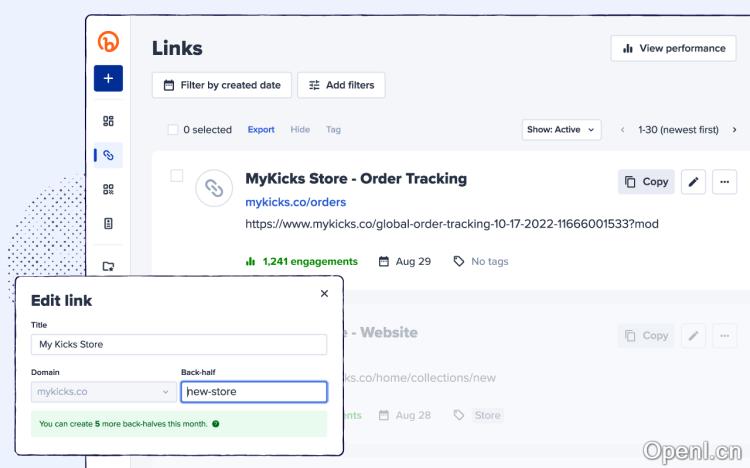Click the Title input field
This screenshot has width=750, height=468.
(x=179, y=344)
